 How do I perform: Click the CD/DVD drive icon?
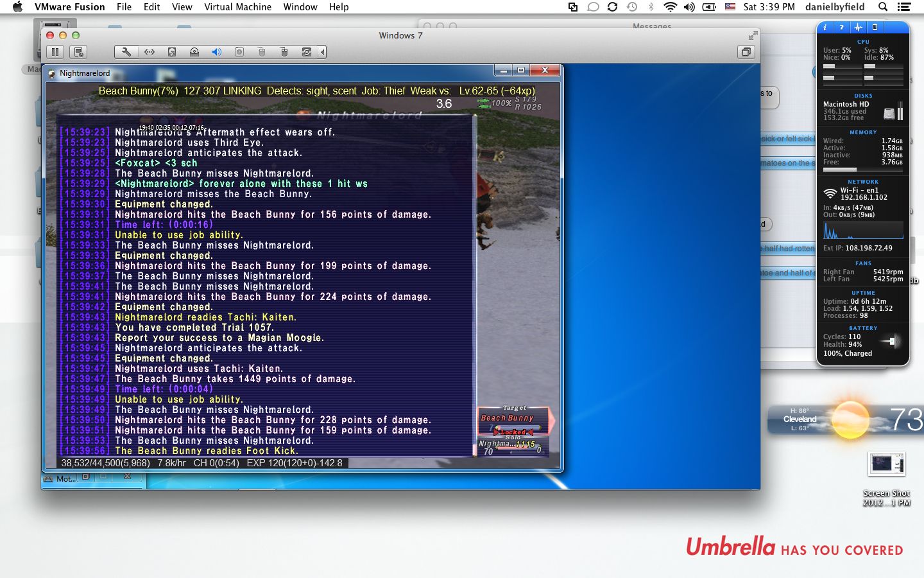[x=194, y=52]
